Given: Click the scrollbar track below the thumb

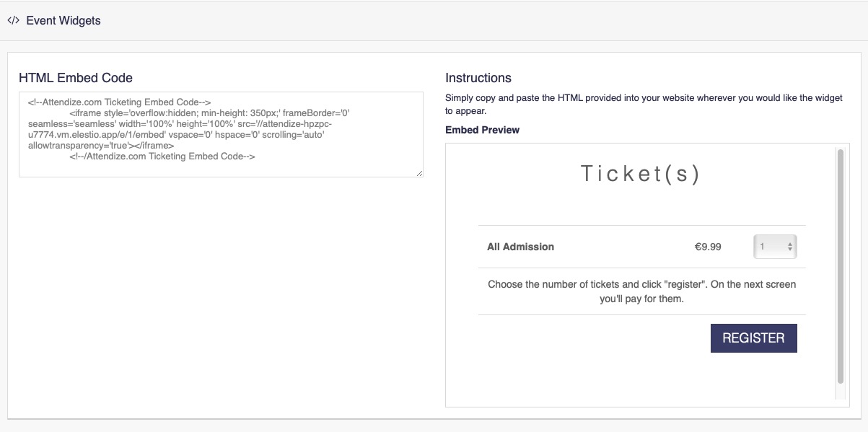Looking at the screenshot, I should (840, 392).
